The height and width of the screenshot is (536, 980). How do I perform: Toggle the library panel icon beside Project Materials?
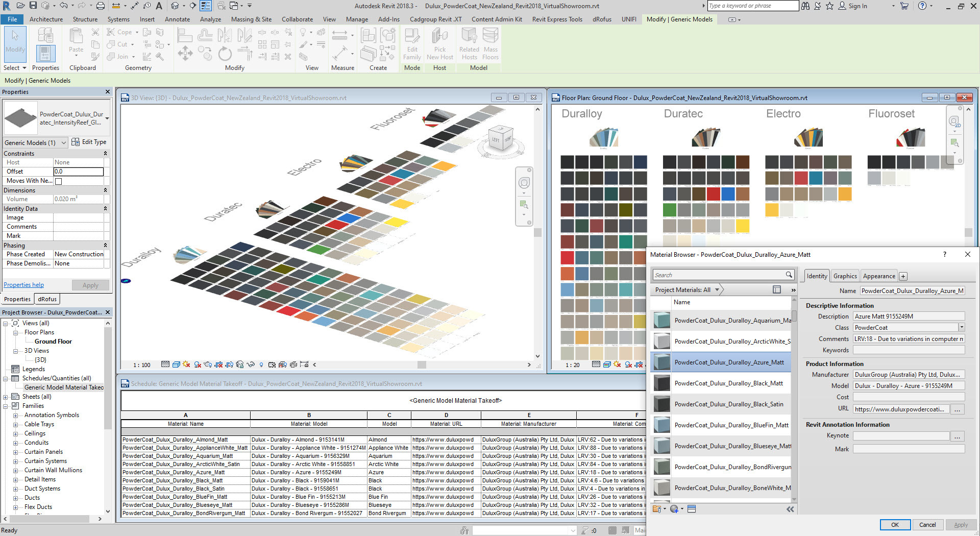(777, 289)
